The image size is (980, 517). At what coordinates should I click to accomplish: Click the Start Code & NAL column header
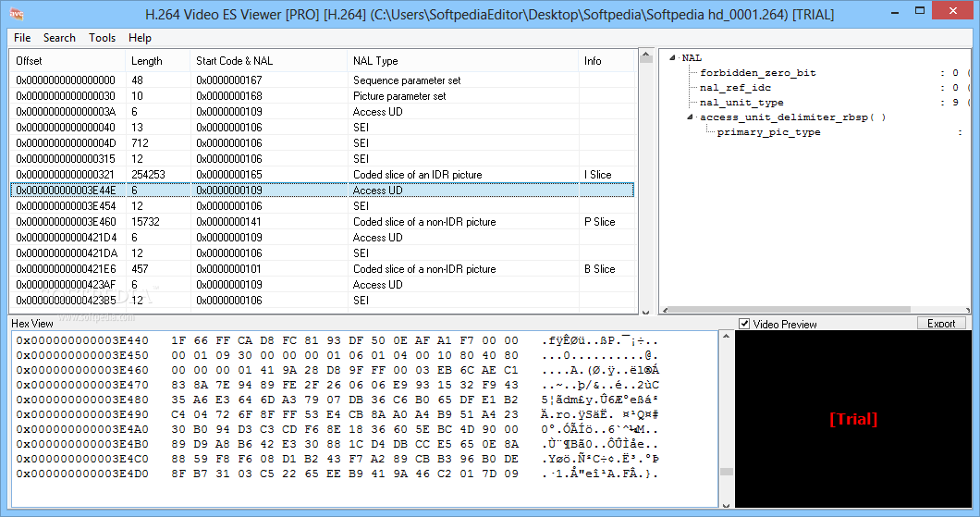point(269,61)
